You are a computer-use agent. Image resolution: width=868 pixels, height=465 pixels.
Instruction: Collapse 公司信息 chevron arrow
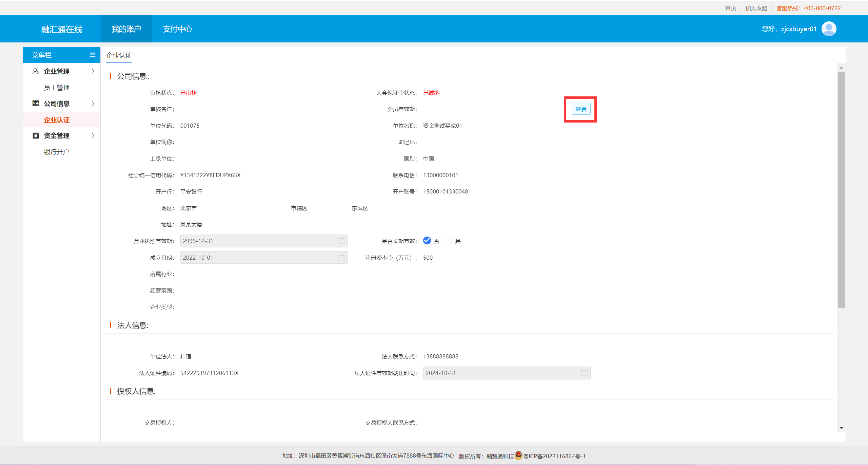coord(93,104)
